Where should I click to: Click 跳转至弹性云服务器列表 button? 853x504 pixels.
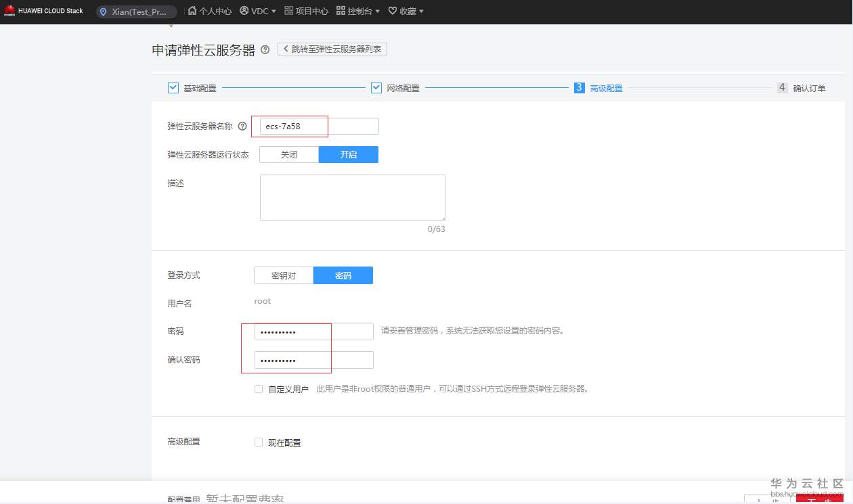332,48
